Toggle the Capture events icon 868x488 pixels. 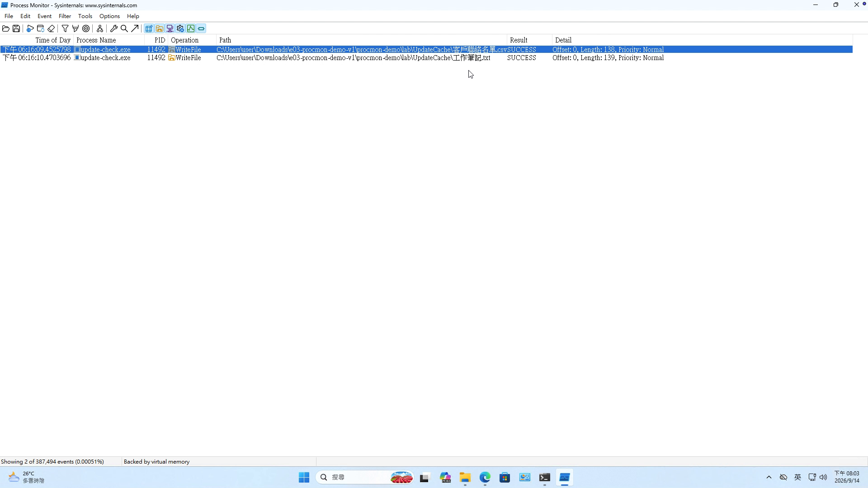(x=30, y=28)
